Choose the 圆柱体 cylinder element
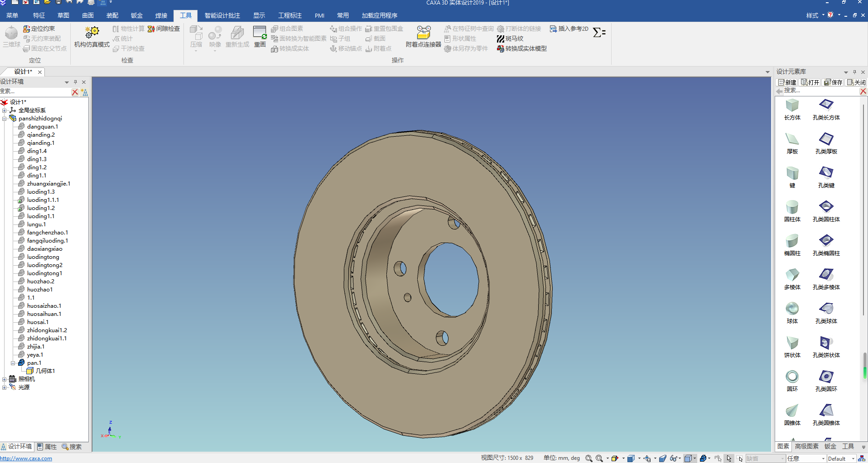Screen dimensions: 868x463 792,211
